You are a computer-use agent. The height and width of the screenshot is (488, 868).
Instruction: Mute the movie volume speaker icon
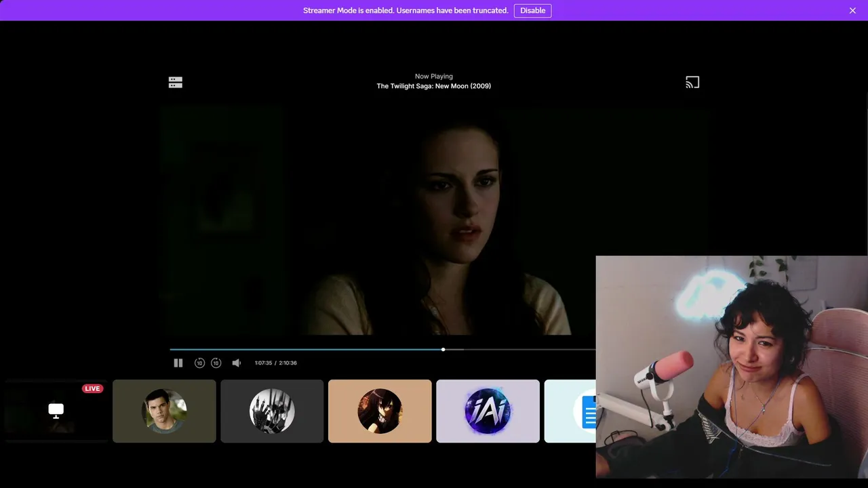pyautogui.click(x=237, y=363)
